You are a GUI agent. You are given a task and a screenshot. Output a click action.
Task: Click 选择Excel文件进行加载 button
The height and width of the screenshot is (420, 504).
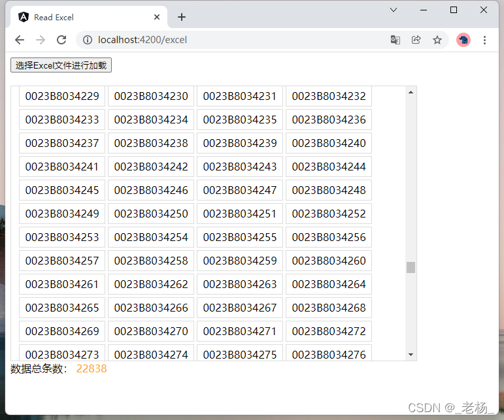coord(61,65)
